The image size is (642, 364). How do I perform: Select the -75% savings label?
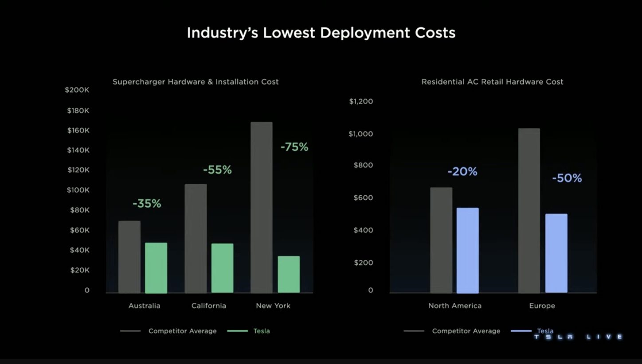294,147
